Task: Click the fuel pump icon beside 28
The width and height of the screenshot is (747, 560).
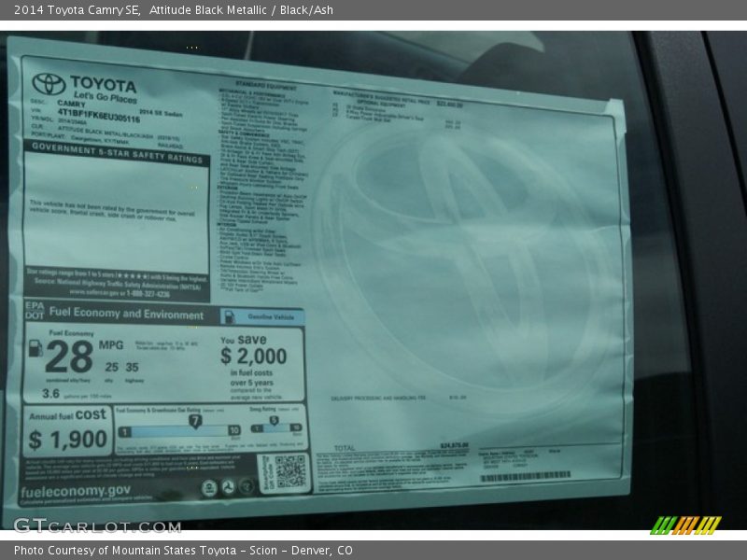Action: [35, 348]
